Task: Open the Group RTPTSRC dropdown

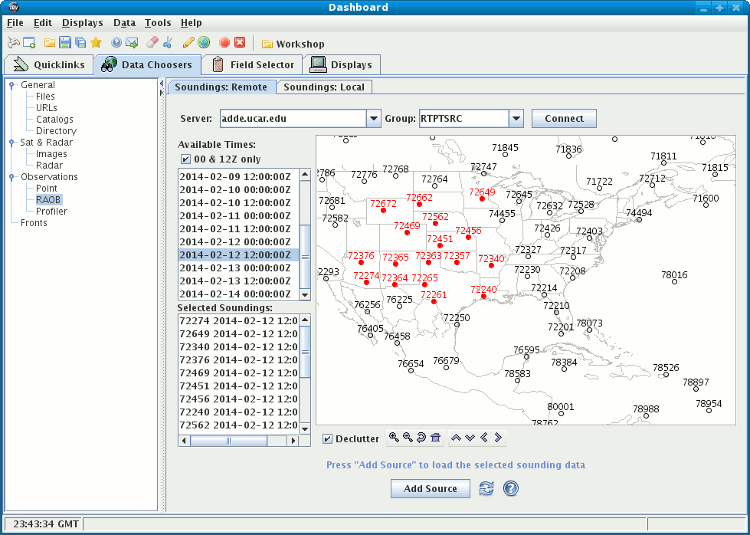Action: [515, 119]
